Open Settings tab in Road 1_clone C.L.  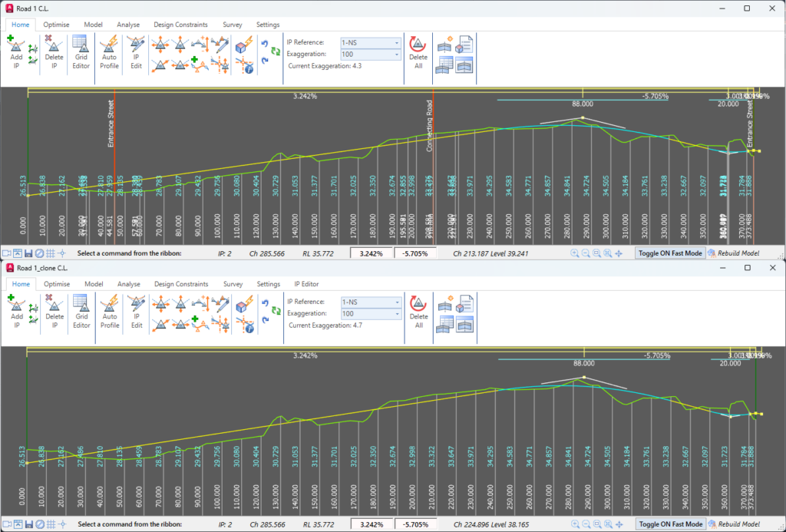tap(268, 284)
